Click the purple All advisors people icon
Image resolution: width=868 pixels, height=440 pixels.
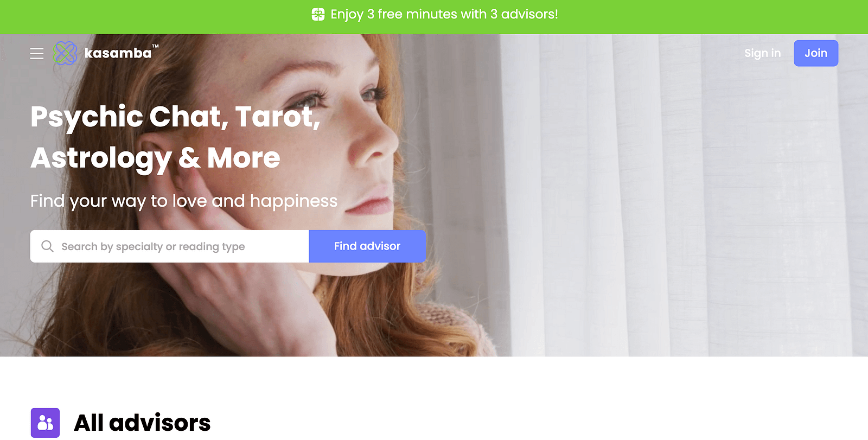(x=45, y=423)
